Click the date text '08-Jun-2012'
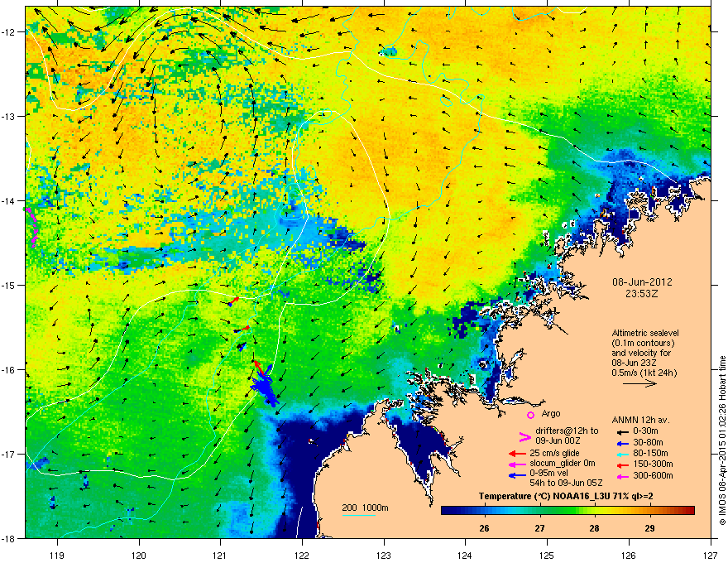Viewport: 728px width, 563px height. point(642,282)
